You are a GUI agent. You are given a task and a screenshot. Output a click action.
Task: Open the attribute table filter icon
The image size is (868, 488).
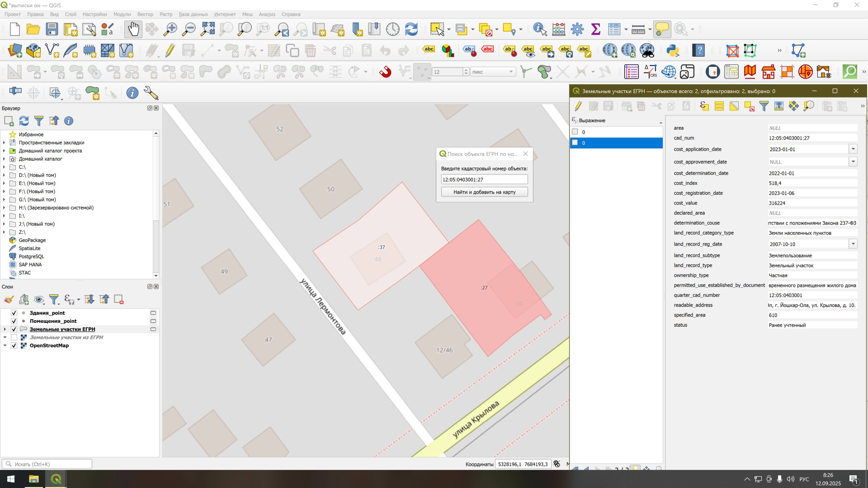[x=764, y=106]
